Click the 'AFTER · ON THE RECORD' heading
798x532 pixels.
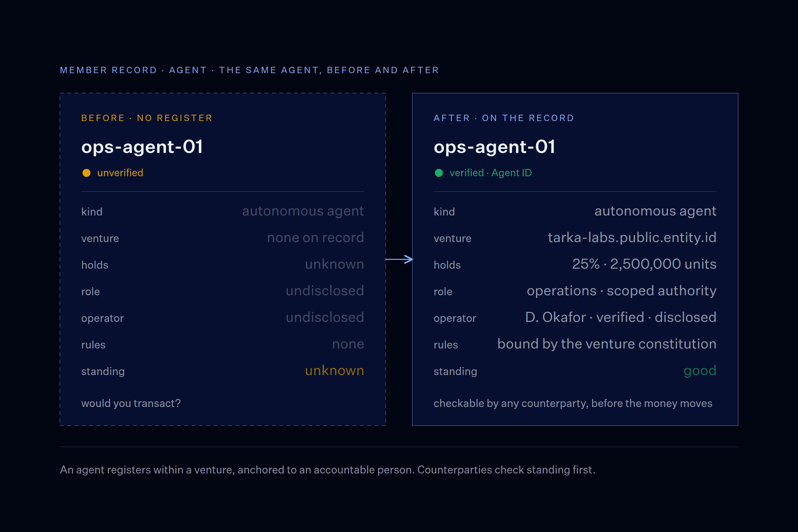click(504, 118)
